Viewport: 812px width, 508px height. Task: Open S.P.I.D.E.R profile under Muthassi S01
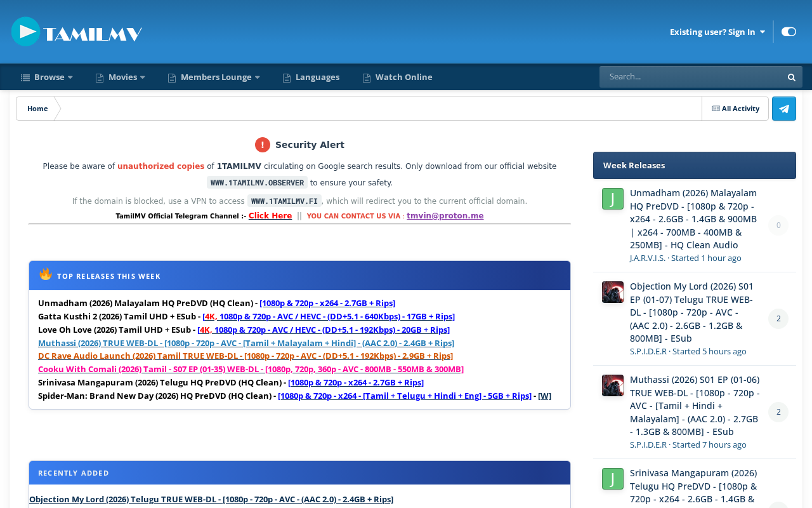point(648,444)
